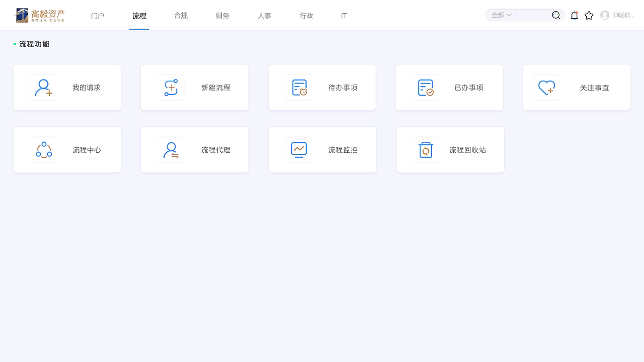Open the 流程回收站 recycle bin

[450, 149]
